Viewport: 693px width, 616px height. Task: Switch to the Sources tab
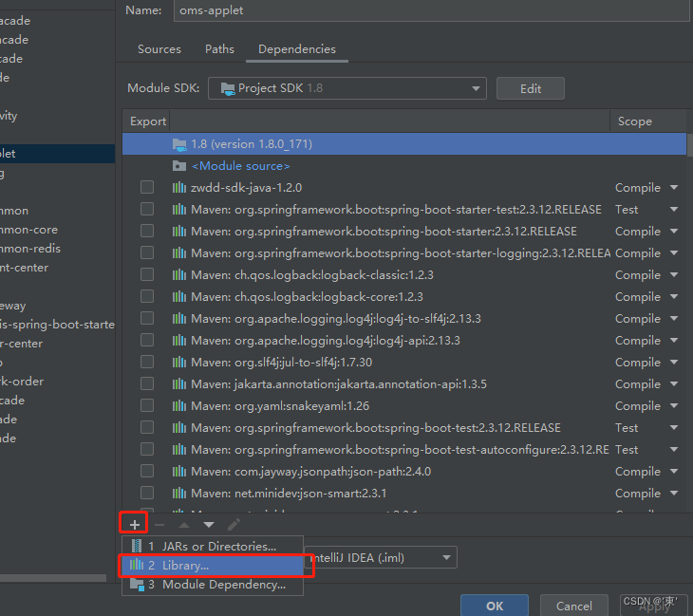[x=159, y=49]
